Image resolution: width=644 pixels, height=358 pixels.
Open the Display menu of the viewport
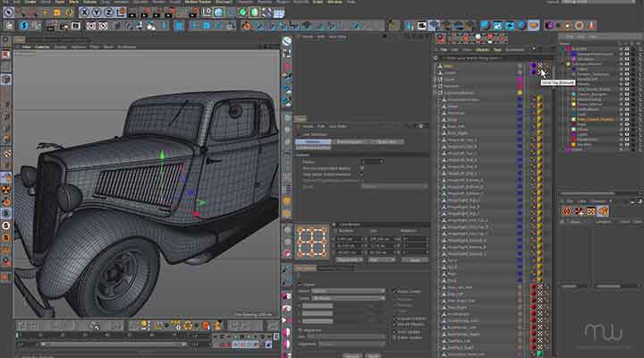coord(61,47)
